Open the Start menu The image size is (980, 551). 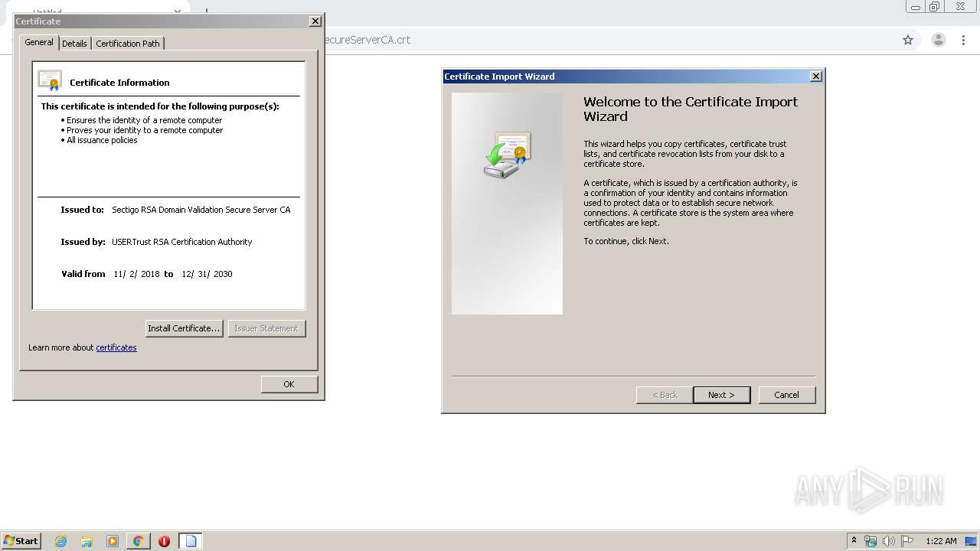(x=21, y=540)
